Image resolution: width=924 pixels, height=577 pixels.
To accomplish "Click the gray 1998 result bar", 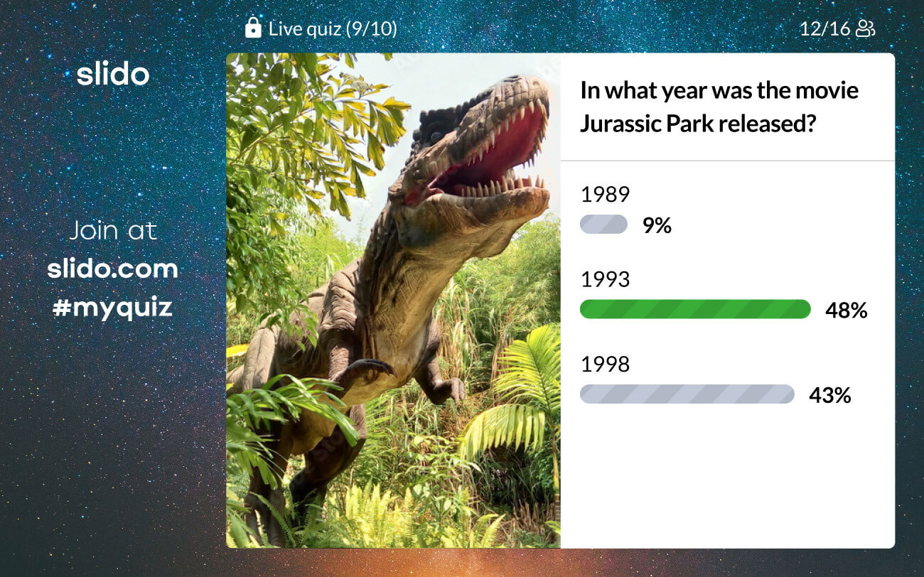I will click(687, 394).
